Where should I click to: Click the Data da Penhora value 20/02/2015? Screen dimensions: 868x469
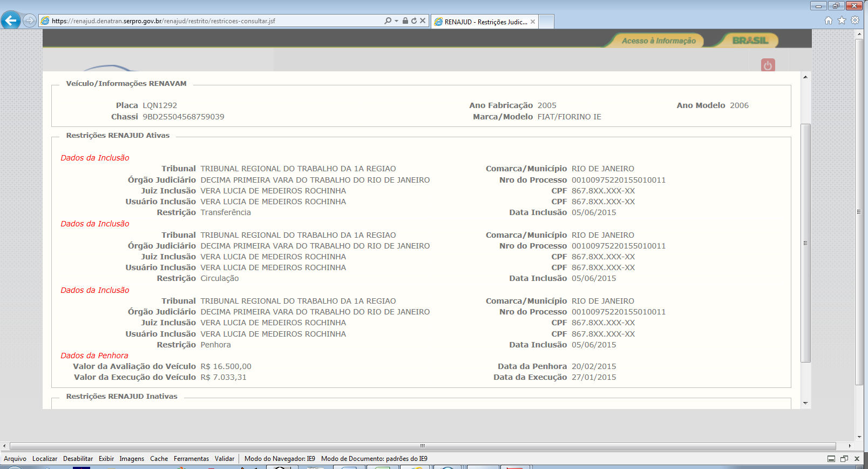click(594, 366)
